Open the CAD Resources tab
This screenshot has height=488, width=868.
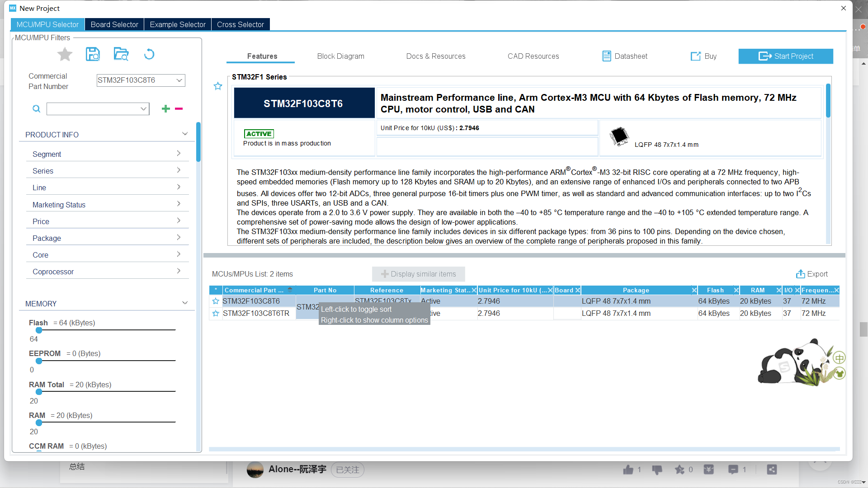(x=533, y=56)
